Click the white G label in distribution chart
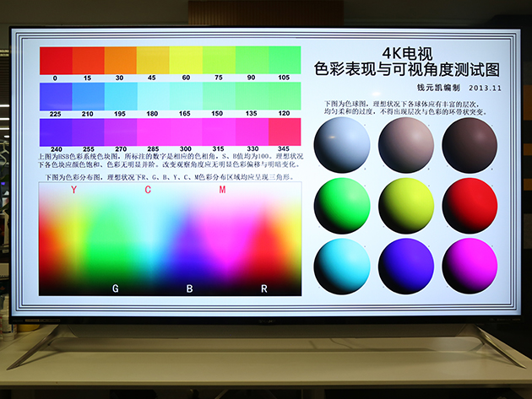 (116, 288)
